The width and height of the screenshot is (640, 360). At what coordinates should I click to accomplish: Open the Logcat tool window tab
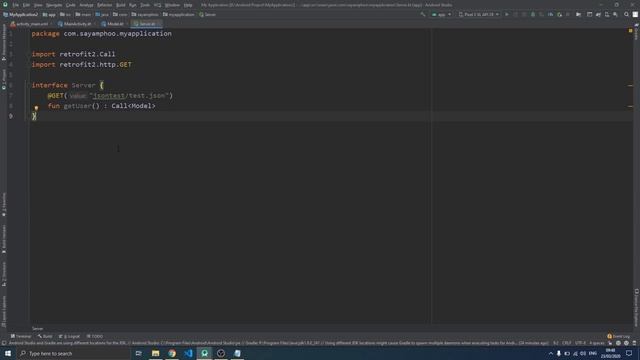(x=69, y=336)
